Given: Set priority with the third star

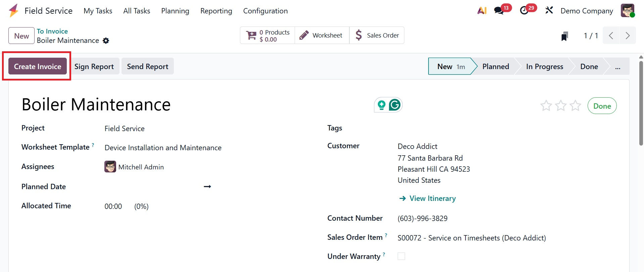Looking at the screenshot, I should (x=576, y=106).
